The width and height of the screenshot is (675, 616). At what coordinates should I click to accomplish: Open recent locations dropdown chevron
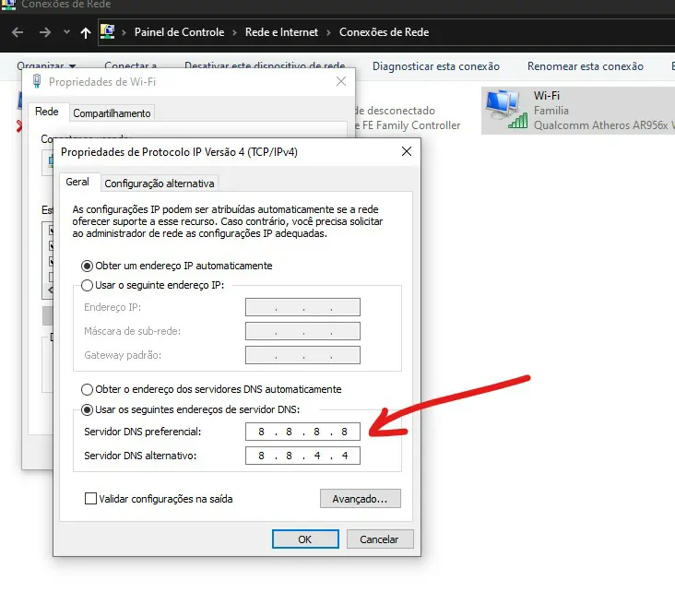click(66, 32)
